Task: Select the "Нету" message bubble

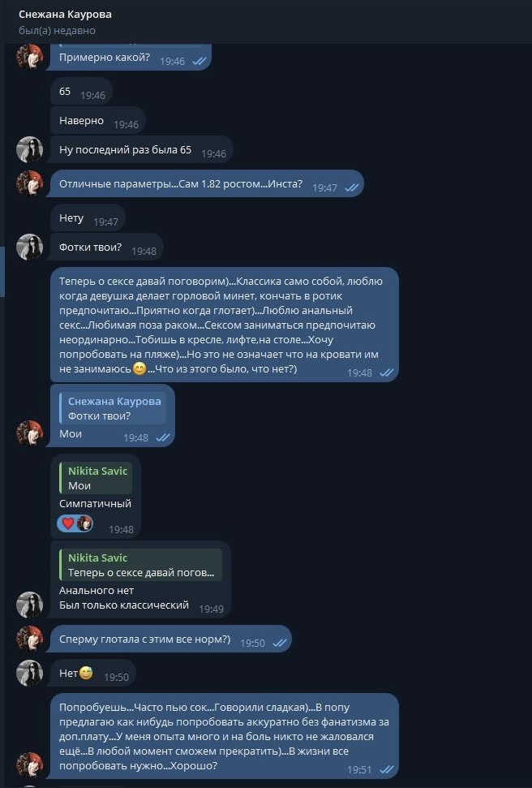Action: coord(71,218)
